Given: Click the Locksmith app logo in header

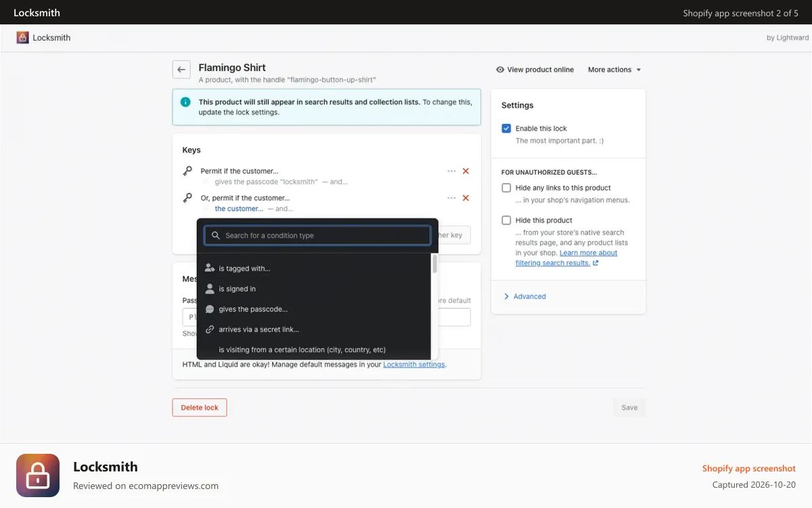Looking at the screenshot, I should click(x=23, y=38).
